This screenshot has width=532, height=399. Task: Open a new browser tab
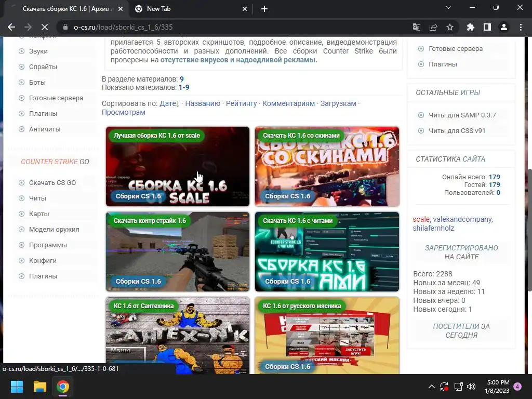coord(264,9)
